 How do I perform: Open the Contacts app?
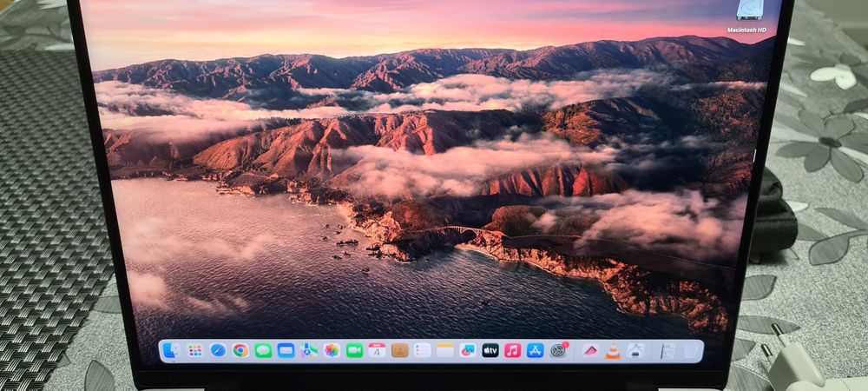399,350
